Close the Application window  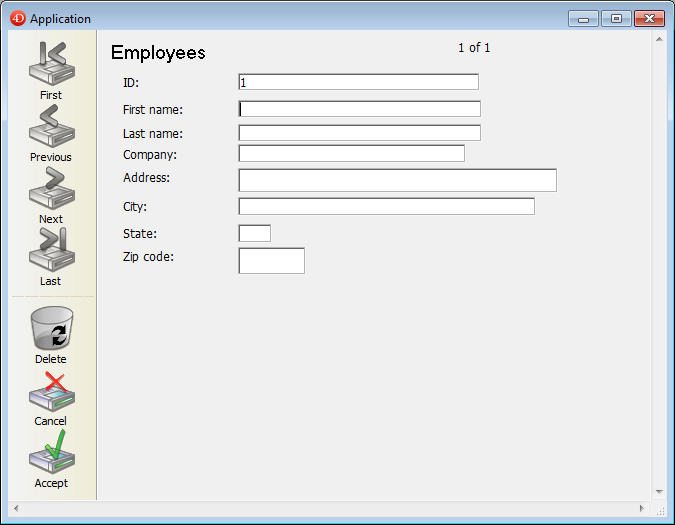pyautogui.click(x=649, y=19)
